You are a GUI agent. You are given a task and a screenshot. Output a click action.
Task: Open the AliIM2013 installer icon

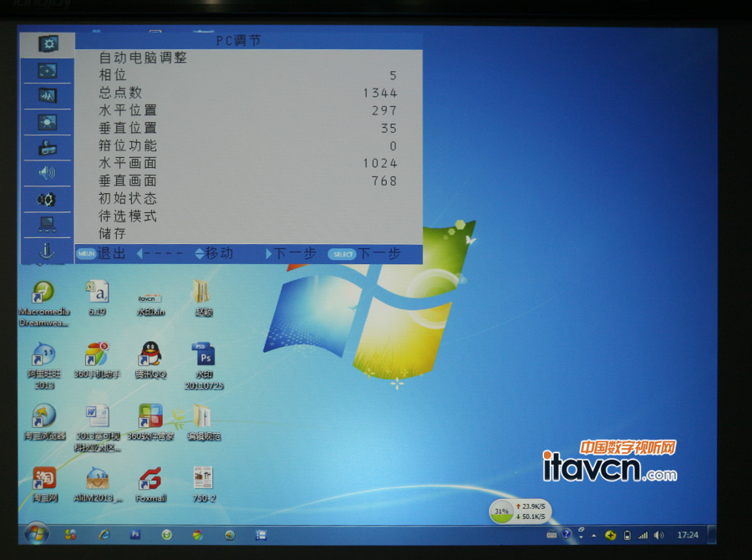tap(98, 484)
